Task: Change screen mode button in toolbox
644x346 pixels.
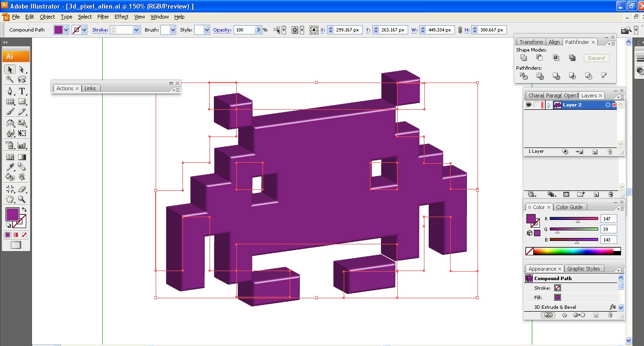Action: pyautogui.click(x=16, y=245)
